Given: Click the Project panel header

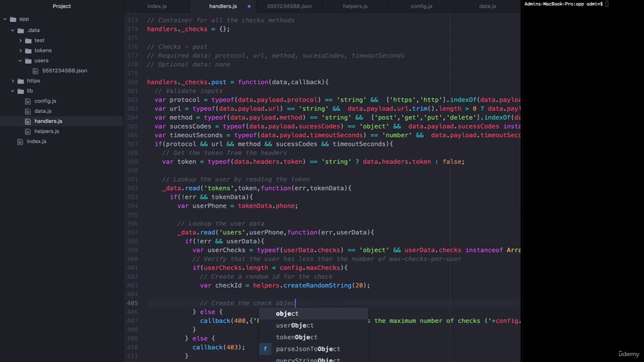Looking at the screenshot, I should coord(62,6).
